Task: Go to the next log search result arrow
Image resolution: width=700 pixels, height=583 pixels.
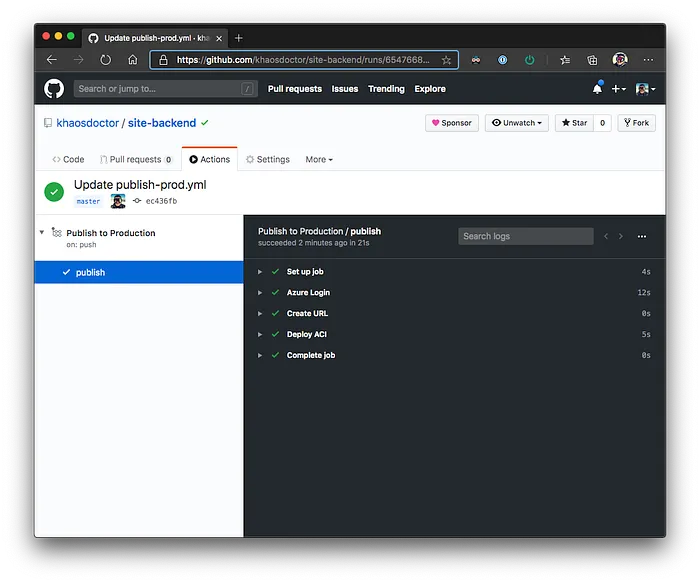Action: pos(621,236)
